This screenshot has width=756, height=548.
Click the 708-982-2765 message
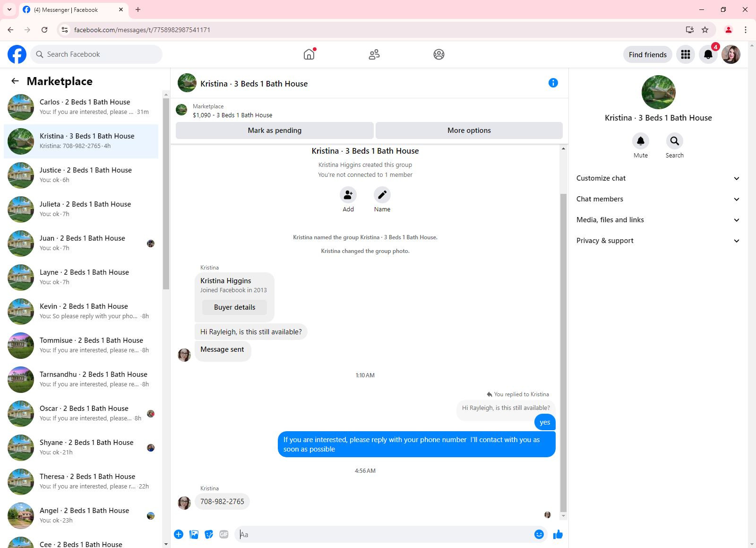(x=222, y=501)
